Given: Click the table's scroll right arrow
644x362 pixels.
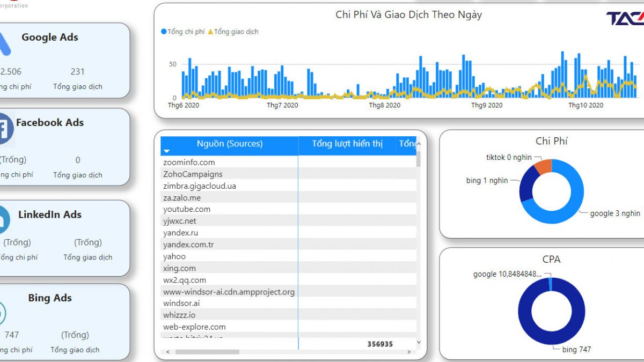Looking at the screenshot, I should coord(409,352).
